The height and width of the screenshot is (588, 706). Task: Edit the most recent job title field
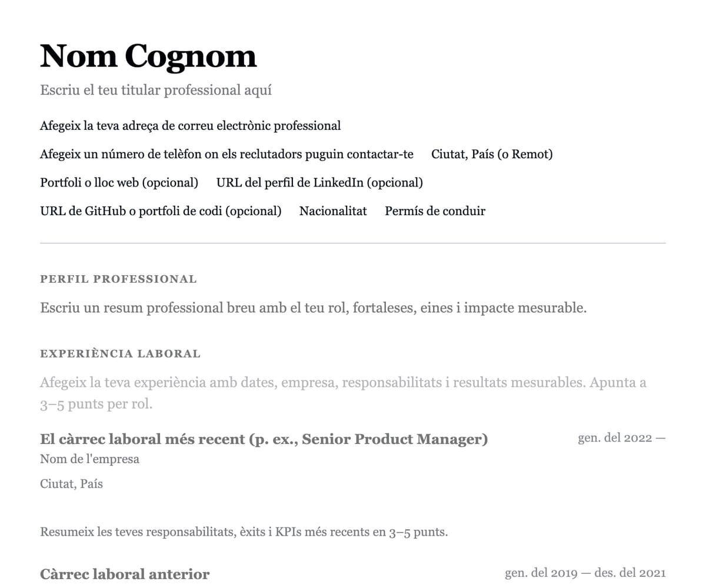coord(264,439)
